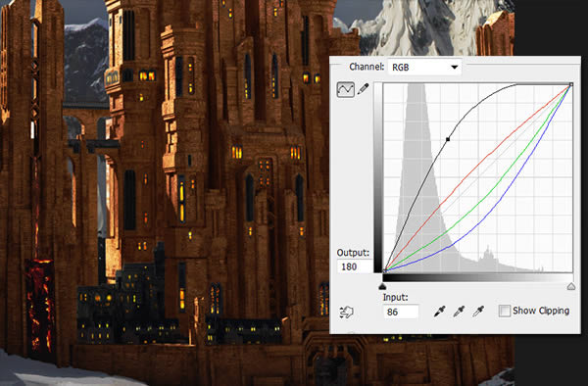
Task: Enable the Show Clipping checkbox
Action: pos(505,311)
